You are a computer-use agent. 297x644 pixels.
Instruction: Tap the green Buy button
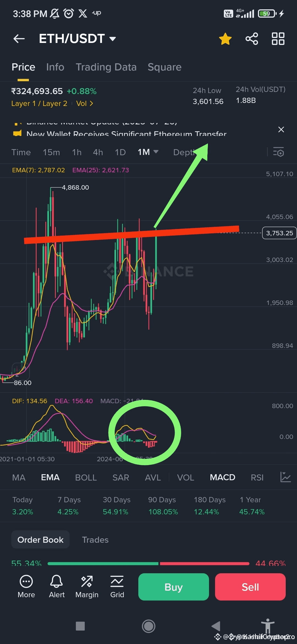point(174,587)
